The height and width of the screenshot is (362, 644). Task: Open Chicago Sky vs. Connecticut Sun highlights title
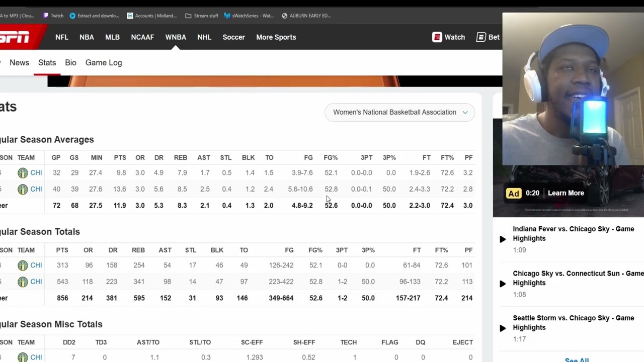[578, 278]
